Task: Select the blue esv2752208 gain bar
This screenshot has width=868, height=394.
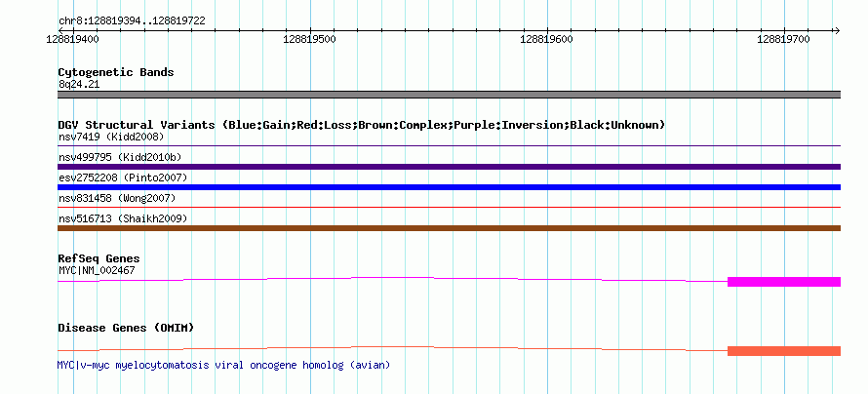Action: click(449, 187)
